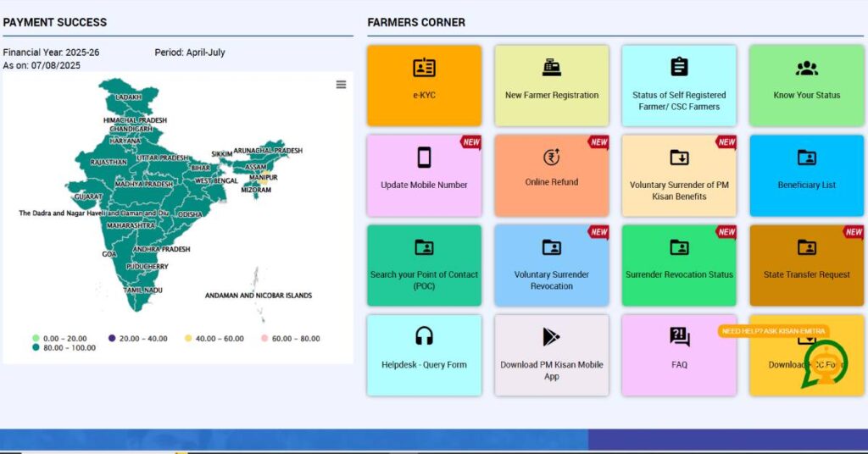
Task: Click the NEW badge on Update Mobile Number
Action: (x=471, y=142)
